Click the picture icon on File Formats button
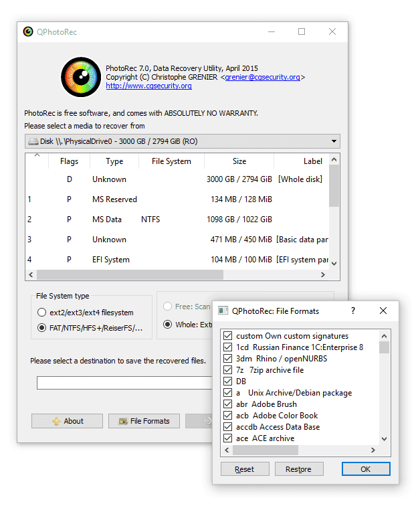Viewport: 420px width, 508px height. tap(123, 421)
